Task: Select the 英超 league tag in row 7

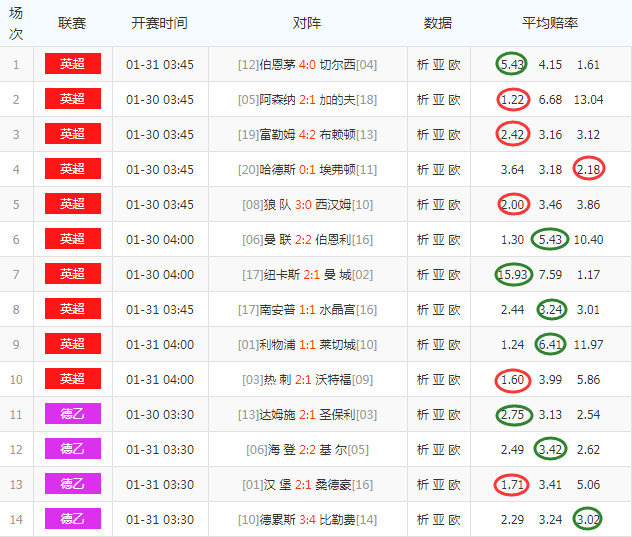Action: [73, 274]
